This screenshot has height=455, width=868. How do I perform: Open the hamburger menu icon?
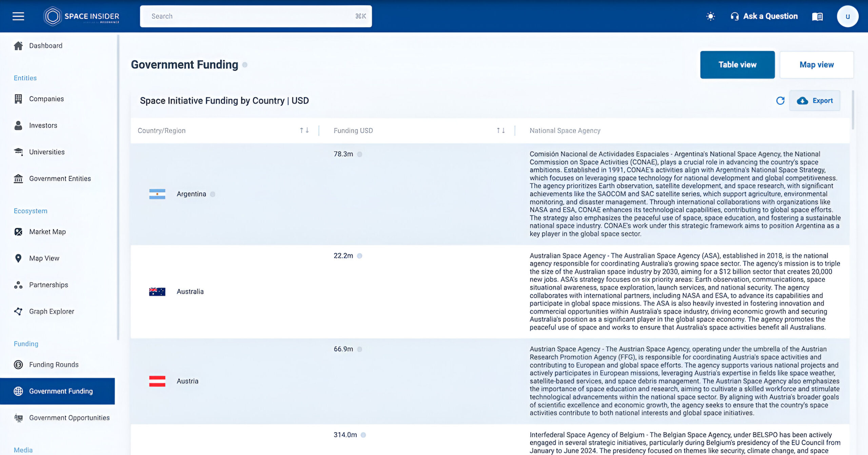(x=18, y=16)
